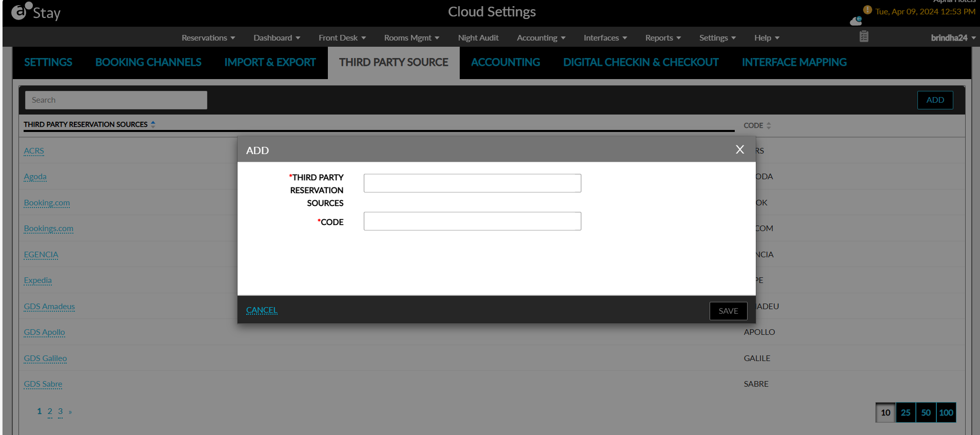Go to page 1 of results
Viewport: 980px width, 435px height.
pyautogui.click(x=39, y=411)
